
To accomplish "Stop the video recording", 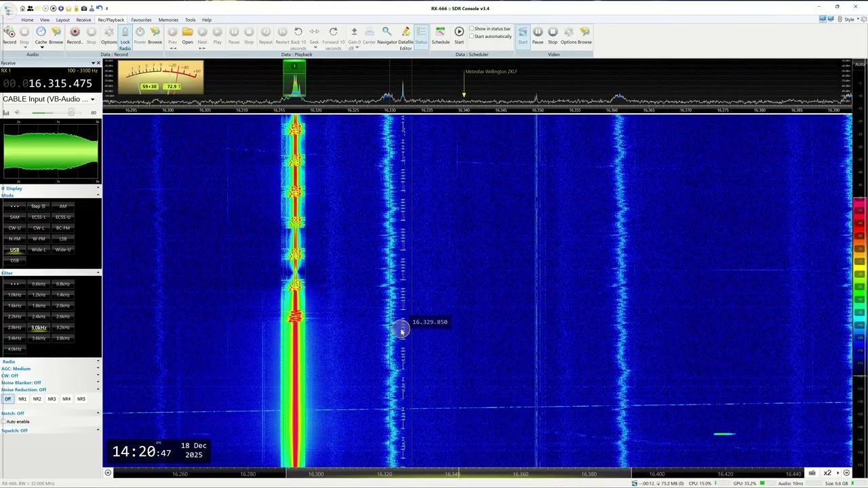I will point(553,35).
